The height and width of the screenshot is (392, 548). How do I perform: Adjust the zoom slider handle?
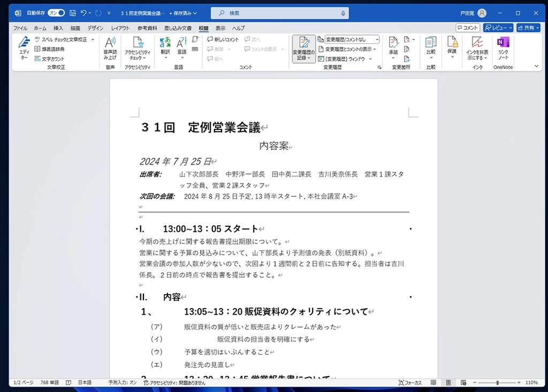[x=497, y=383]
